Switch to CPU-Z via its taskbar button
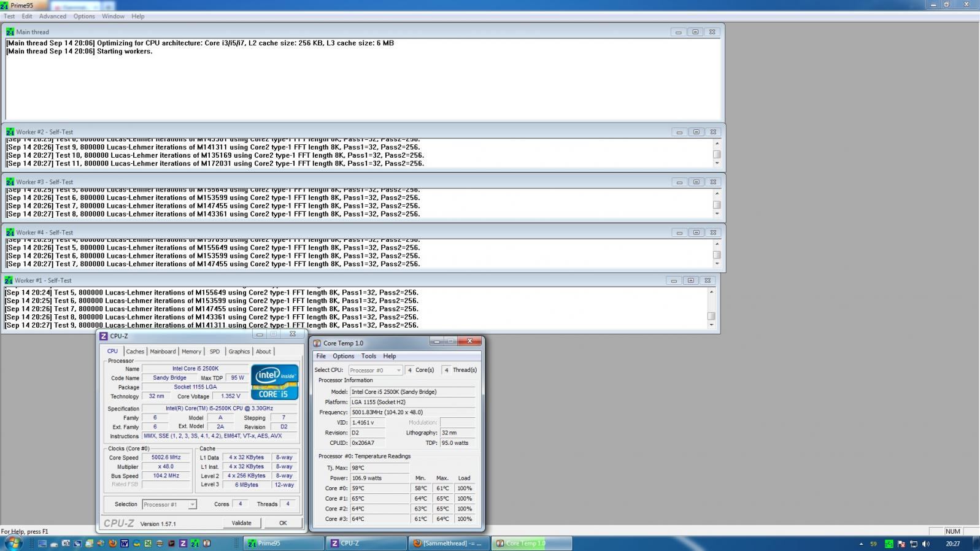The image size is (980, 551). 366,543
